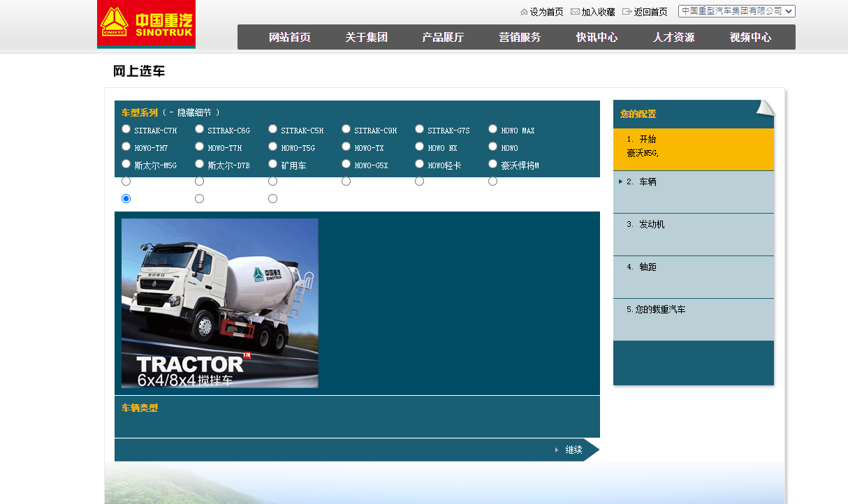Click the mixer truck TRACTOR image

click(x=219, y=303)
